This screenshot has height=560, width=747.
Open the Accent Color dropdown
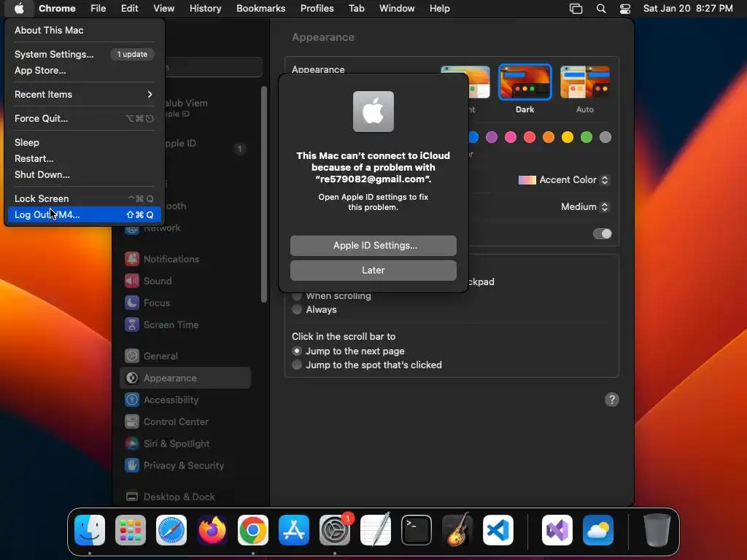564,180
